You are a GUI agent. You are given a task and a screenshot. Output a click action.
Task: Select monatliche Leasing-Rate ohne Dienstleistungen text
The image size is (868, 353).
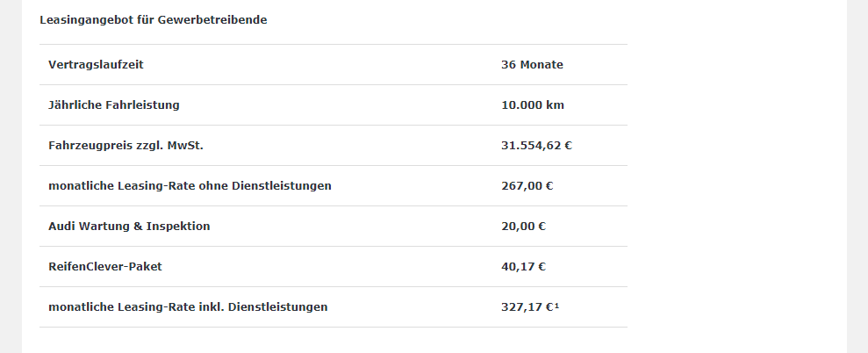click(x=190, y=186)
